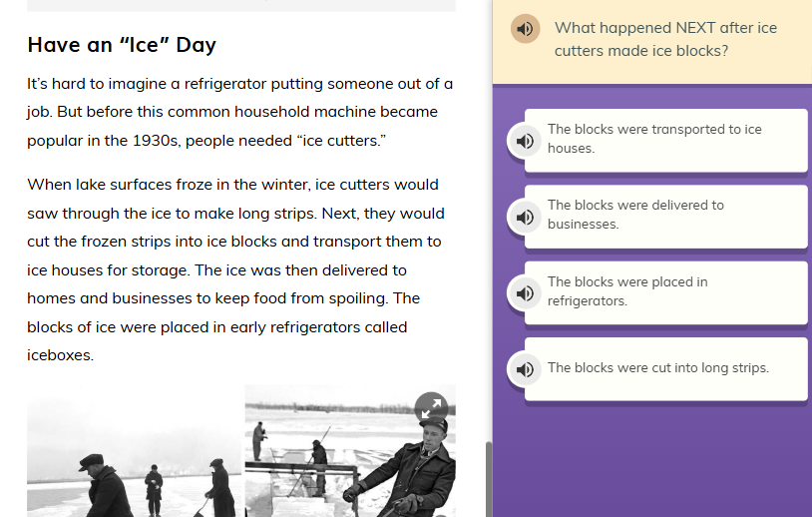Image resolution: width=812 pixels, height=517 pixels.
Task: Play audio for "placed in refrigerators" answer
Action: tap(525, 293)
